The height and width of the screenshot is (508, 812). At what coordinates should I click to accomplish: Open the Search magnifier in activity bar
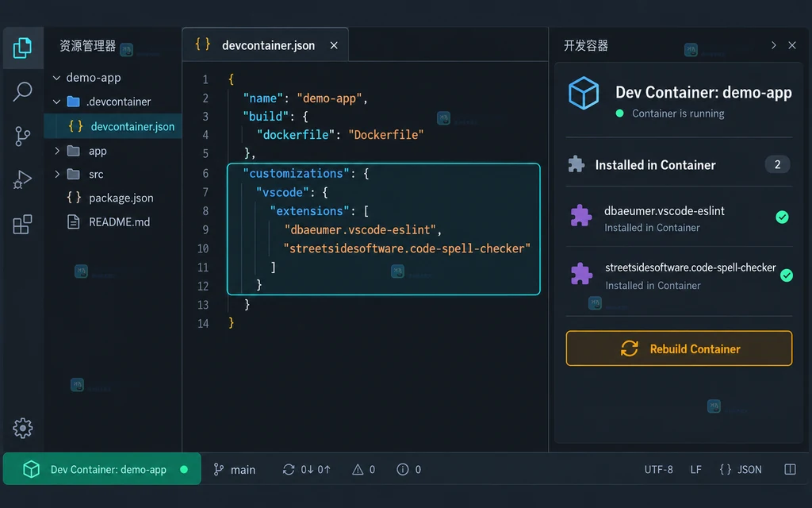pos(22,92)
